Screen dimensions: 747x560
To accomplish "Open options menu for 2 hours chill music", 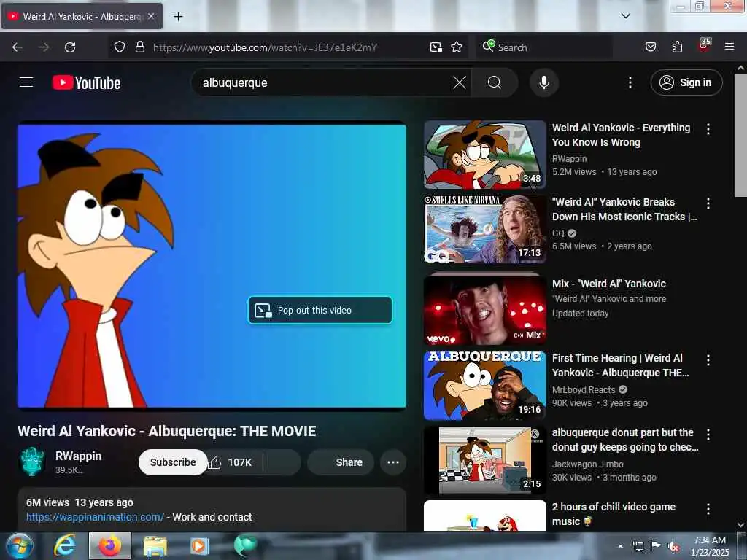I will [708, 509].
